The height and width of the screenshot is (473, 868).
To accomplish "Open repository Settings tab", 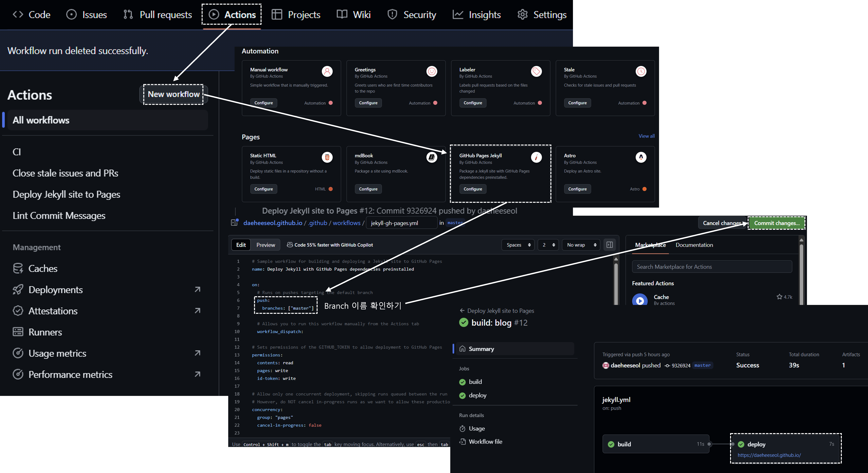I will point(542,14).
